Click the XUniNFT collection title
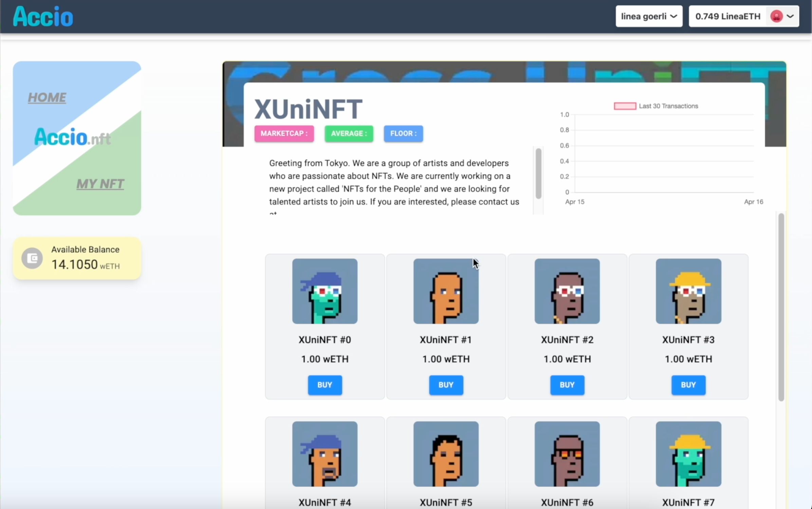This screenshot has width=812, height=509. pyautogui.click(x=309, y=109)
